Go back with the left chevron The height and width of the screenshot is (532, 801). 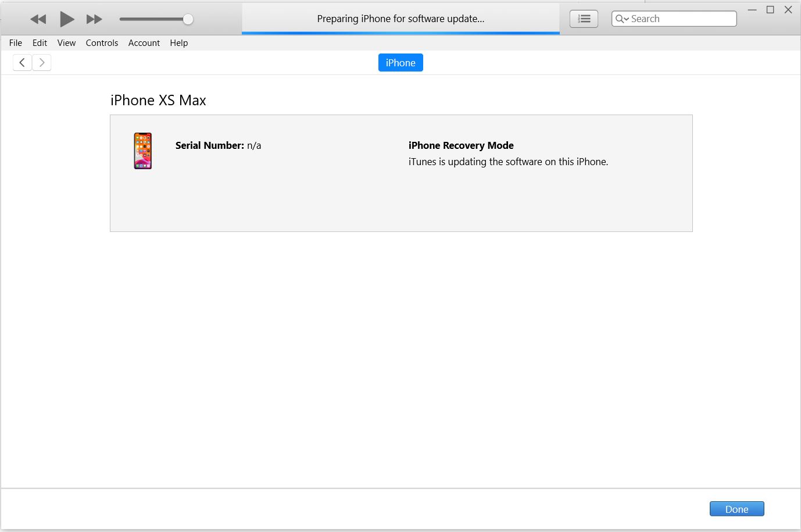tap(22, 63)
